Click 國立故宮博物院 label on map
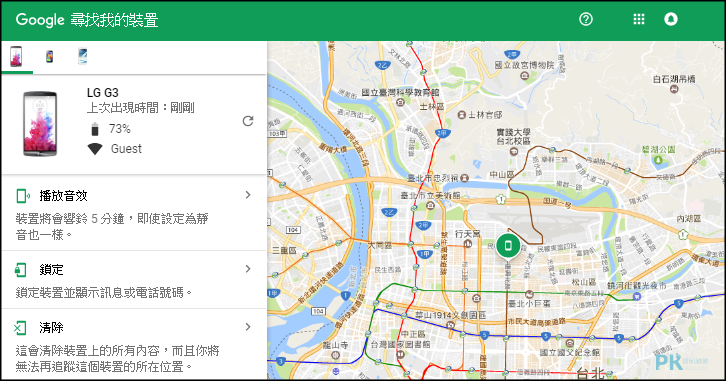This screenshot has height=381, width=726. [x=524, y=65]
